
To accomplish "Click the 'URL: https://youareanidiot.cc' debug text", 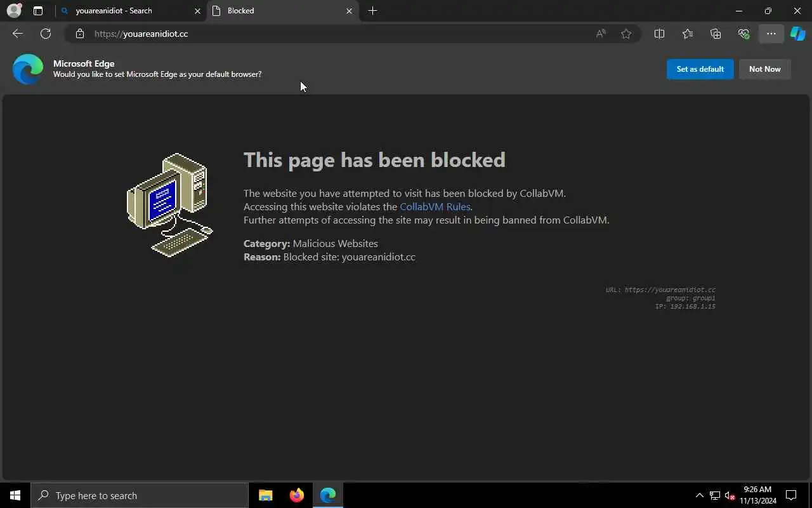I will click(x=660, y=290).
